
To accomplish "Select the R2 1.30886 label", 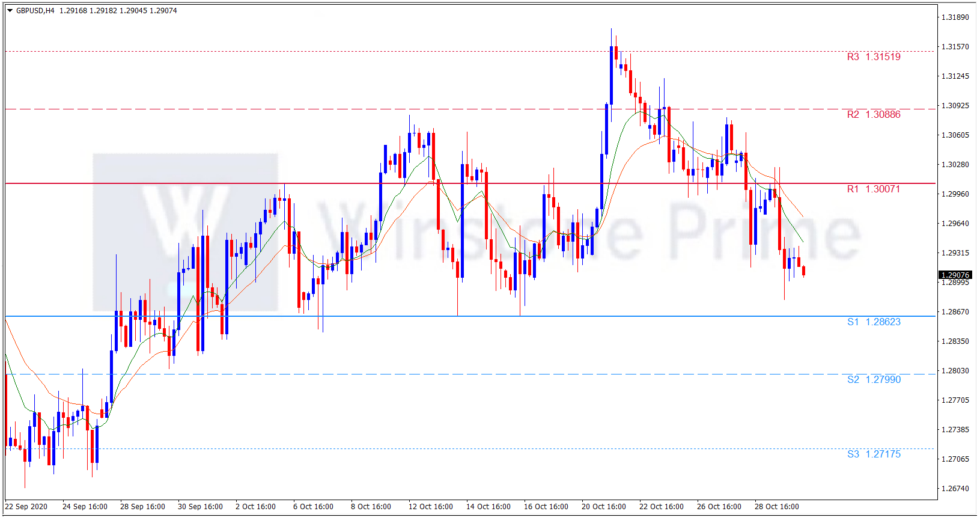I will (x=873, y=115).
